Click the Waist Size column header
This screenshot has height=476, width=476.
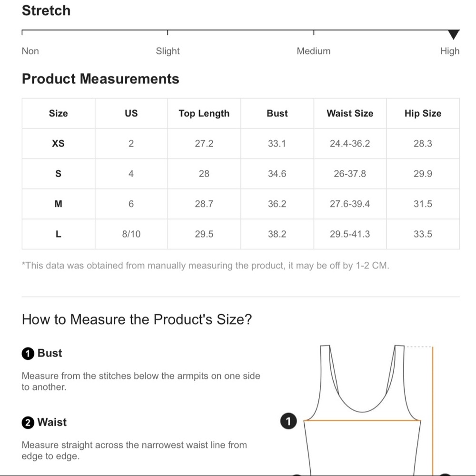point(350,113)
